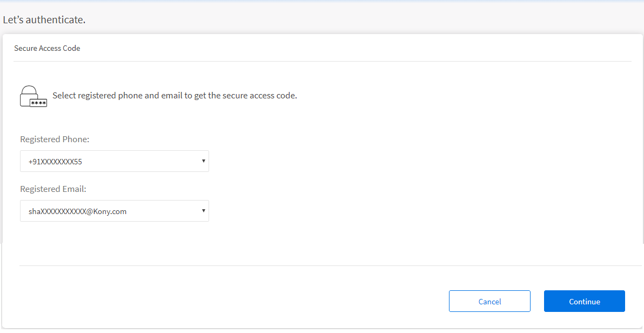Click the "Registered Email:" label
Screen dimensions: 644x333
pyautogui.click(x=53, y=189)
